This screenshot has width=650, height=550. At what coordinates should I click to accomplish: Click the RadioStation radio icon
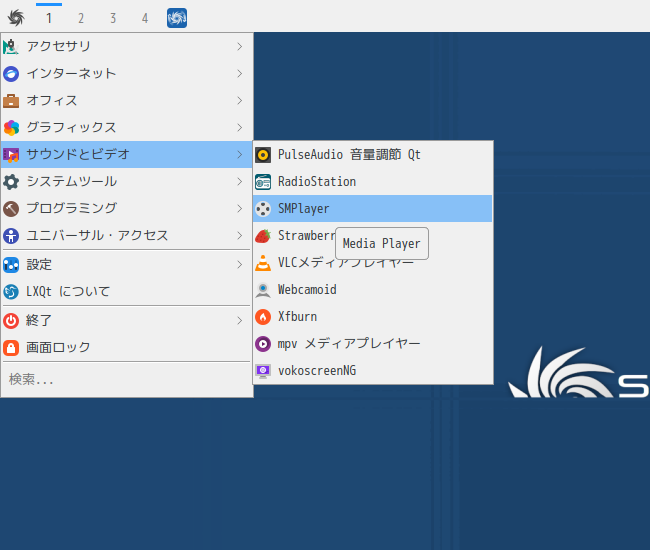(x=263, y=182)
